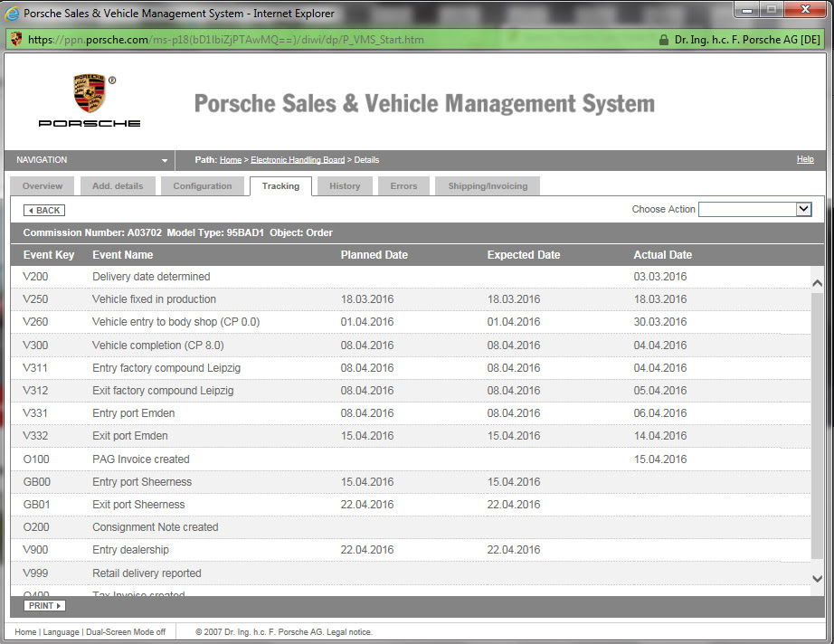Click actual date 03.03.2016
This screenshot has width=834, height=644.
coord(660,277)
